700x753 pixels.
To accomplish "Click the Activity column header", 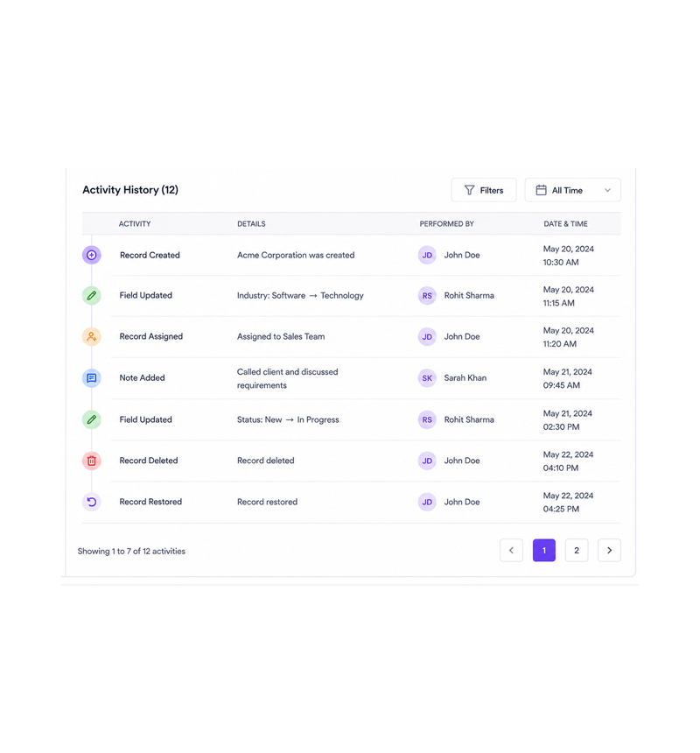I will [135, 224].
